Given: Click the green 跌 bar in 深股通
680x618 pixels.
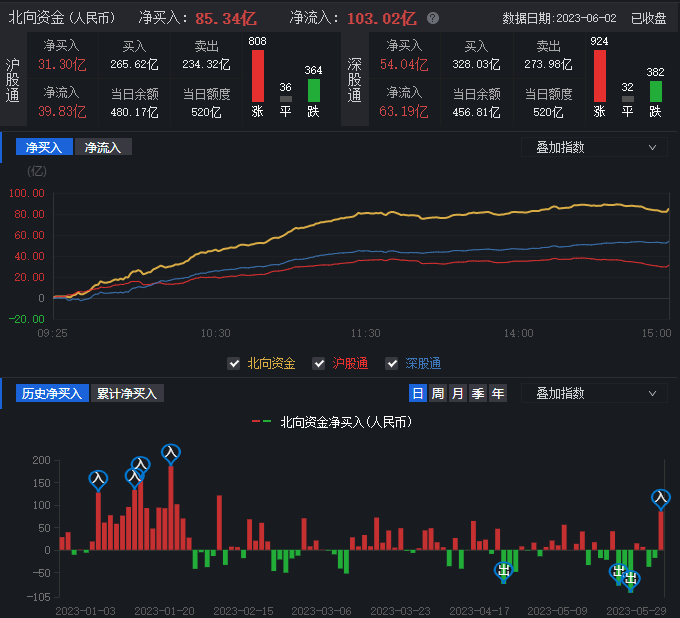Looking at the screenshot, I should tap(656, 91).
